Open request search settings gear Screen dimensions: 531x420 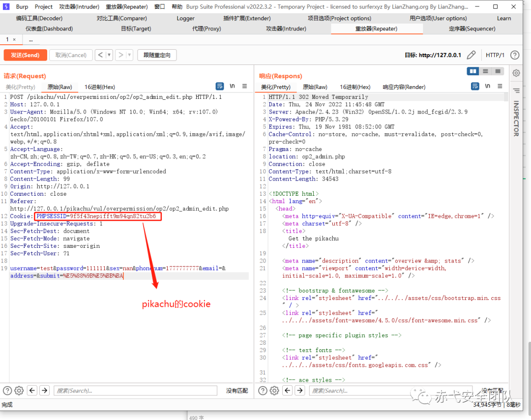pyautogui.click(x=19, y=390)
